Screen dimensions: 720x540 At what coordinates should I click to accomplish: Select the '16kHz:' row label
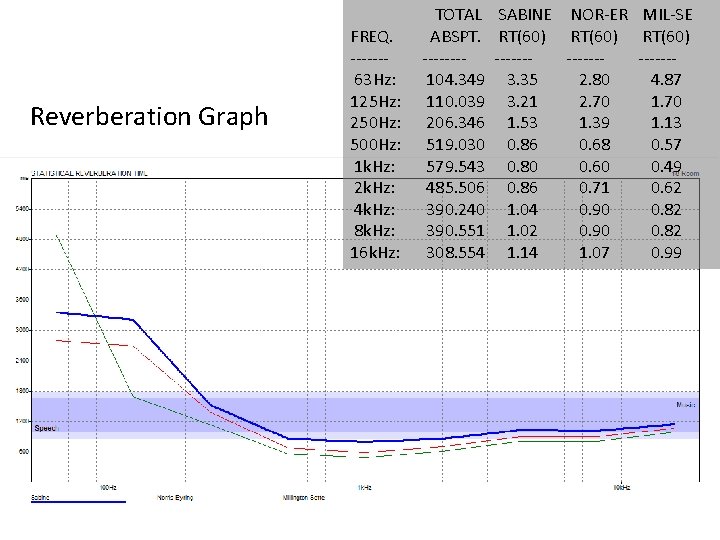point(375,253)
